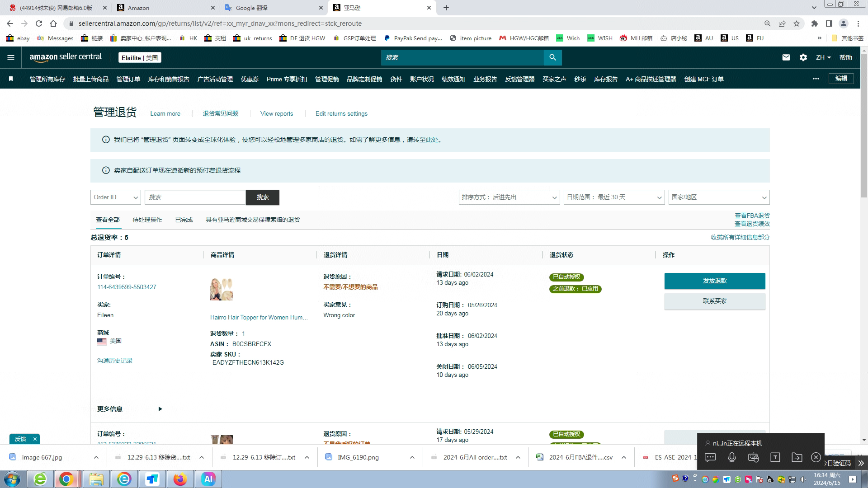Image resolution: width=868 pixels, height=488 pixels.
Task: Open the Seller Central hamburger menu
Action: pyautogui.click(x=11, y=57)
